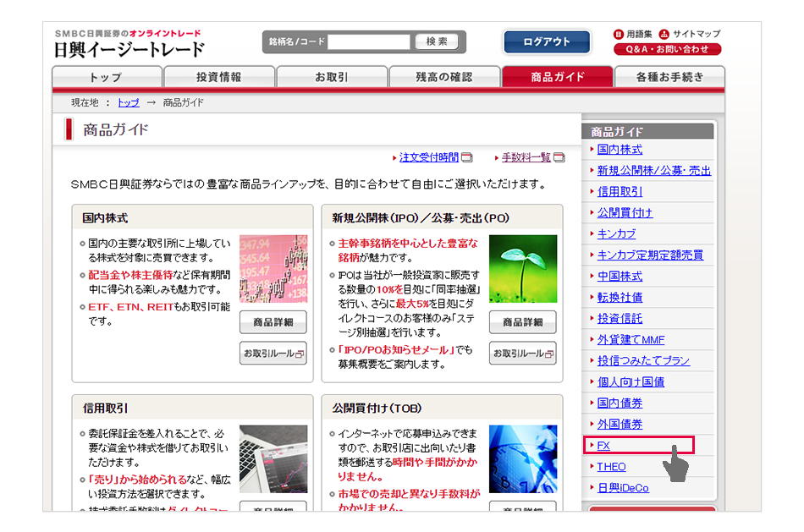The height and width of the screenshot is (532, 804).
Task: Click the 信用取引 laptop image
Action: point(273,458)
